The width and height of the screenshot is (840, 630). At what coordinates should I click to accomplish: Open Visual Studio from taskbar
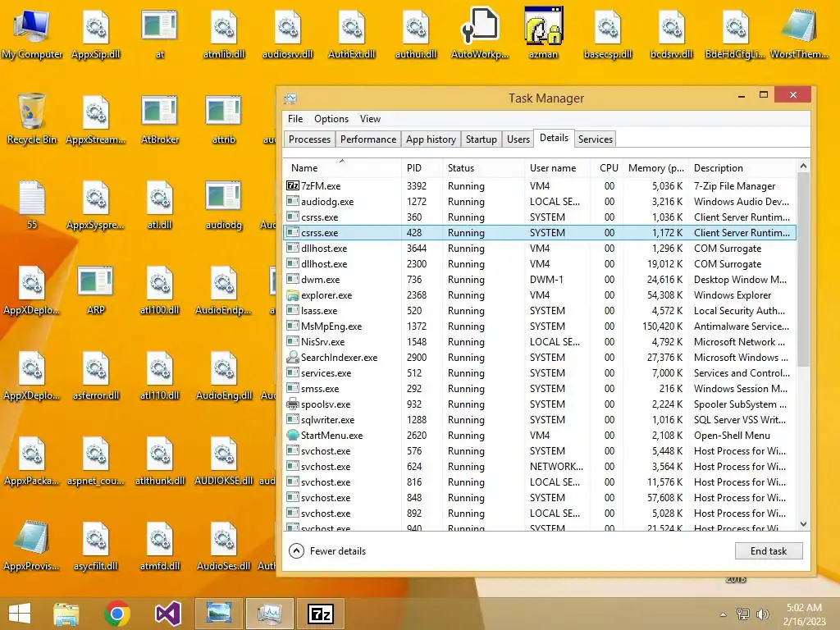[x=167, y=614]
